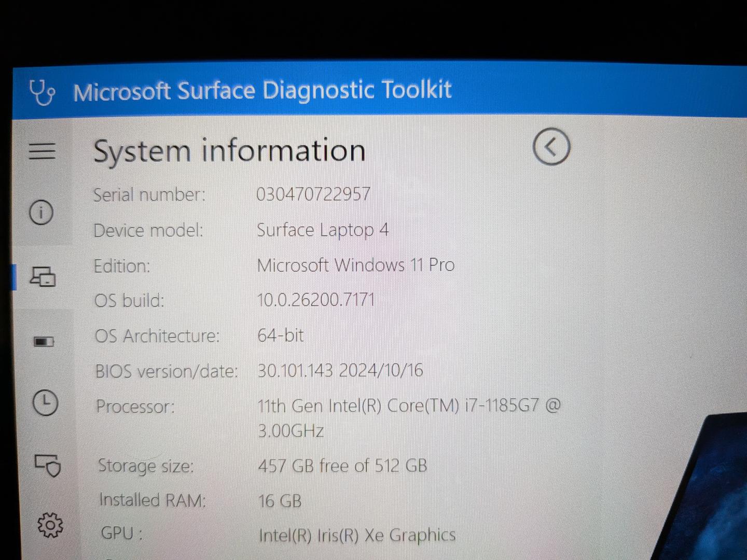Select the BIOS version 30.101.143 text

[x=295, y=370]
